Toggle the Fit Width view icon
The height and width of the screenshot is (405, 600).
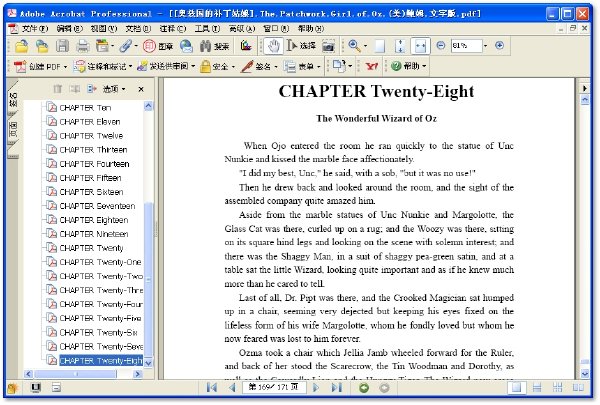tap(420, 46)
